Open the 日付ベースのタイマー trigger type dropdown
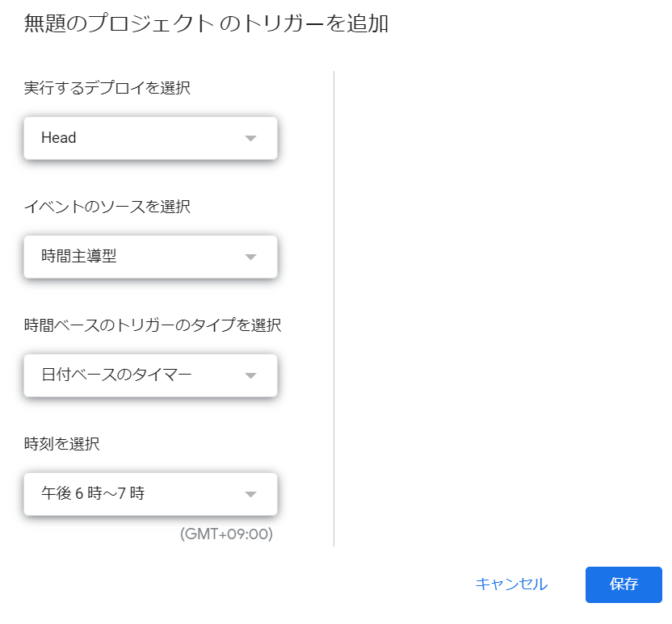This screenshot has width=672, height=624. tap(150, 375)
